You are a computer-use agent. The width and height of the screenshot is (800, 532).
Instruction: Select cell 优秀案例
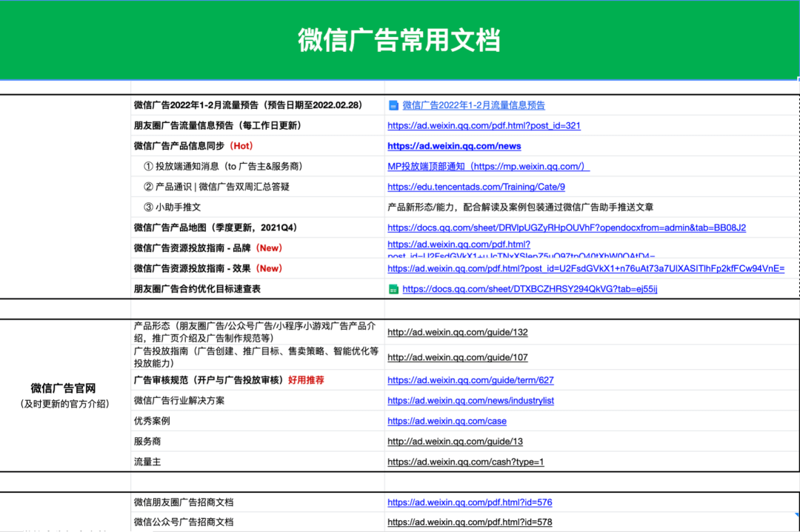point(258,421)
